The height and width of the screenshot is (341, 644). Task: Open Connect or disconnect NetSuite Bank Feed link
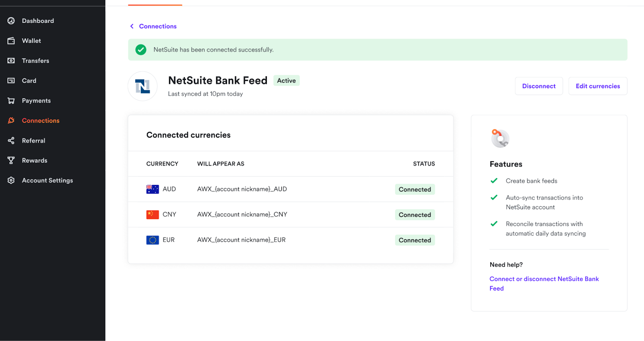[x=544, y=283]
